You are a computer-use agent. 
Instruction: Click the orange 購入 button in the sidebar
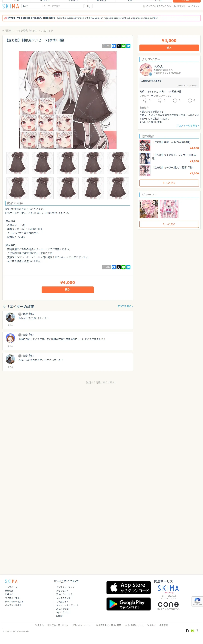point(169,48)
